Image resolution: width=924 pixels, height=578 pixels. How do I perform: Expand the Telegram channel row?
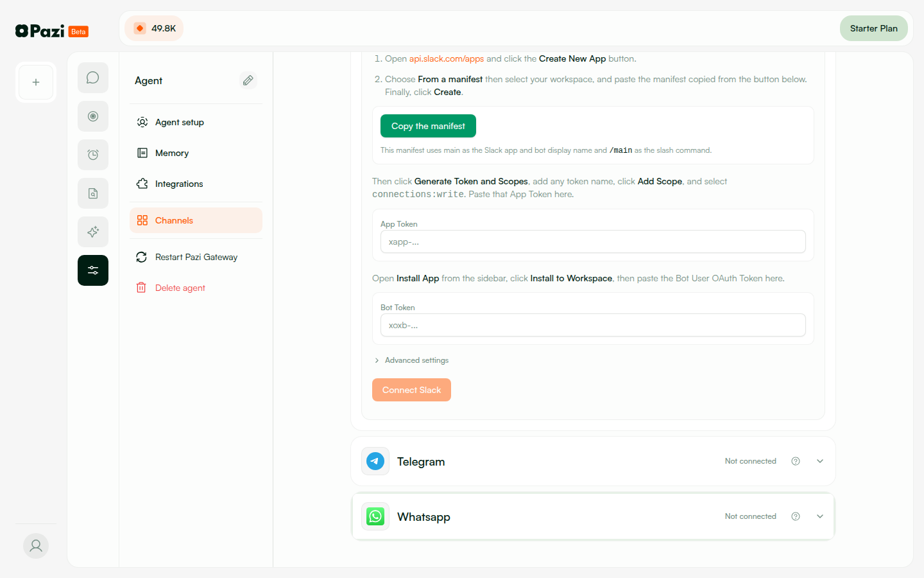coord(819,460)
